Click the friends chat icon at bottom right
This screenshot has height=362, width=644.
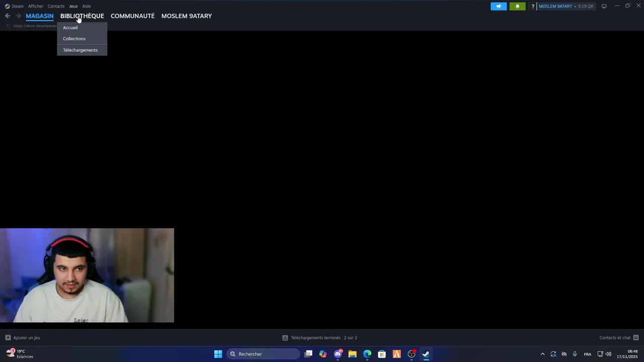click(636, 338)
